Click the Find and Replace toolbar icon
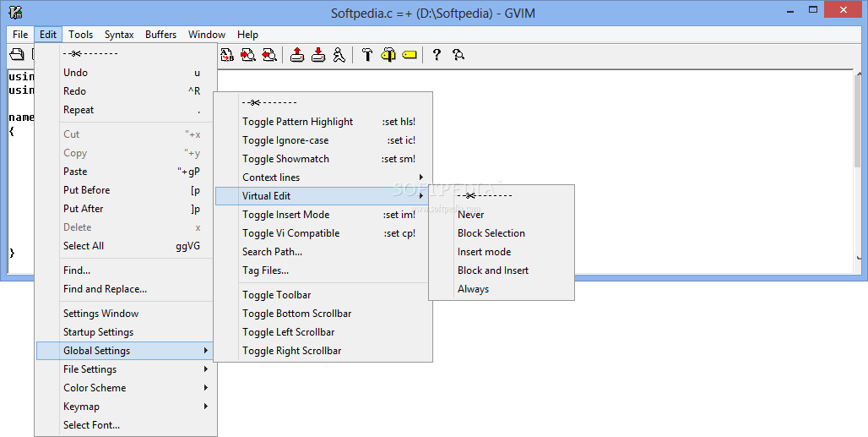868x437 pixels. click(x=227, y=54)
